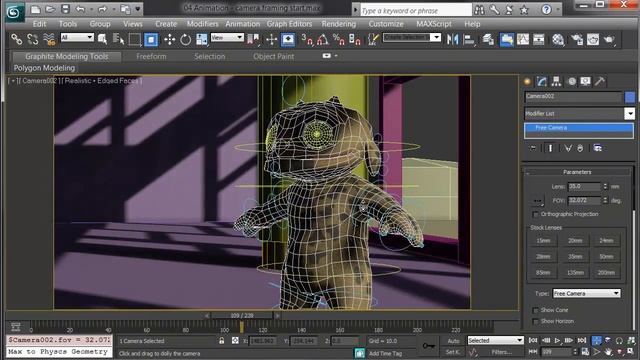Open the key filter Selected dropdown
The height and width of the screenshot is (360, 640).
coord(495,340)
